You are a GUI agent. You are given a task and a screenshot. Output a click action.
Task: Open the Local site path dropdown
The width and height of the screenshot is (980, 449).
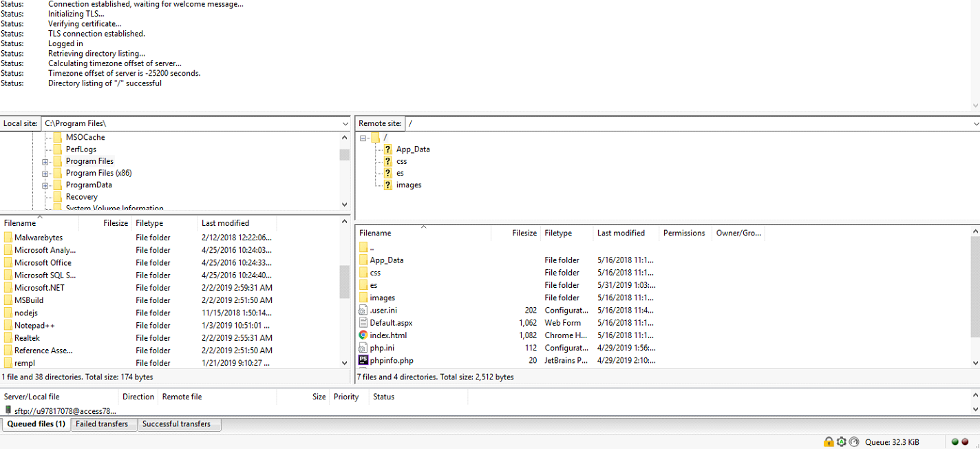click(x=345, y=124)
